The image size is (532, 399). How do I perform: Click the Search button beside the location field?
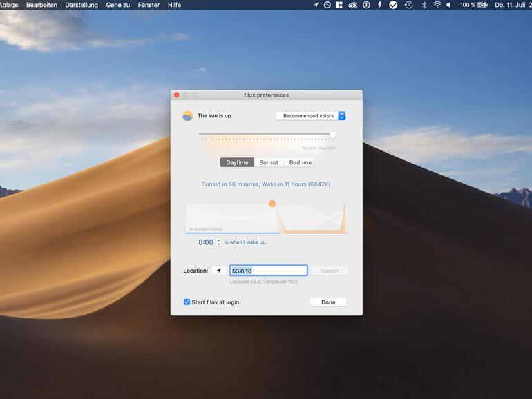coord(329,271)
